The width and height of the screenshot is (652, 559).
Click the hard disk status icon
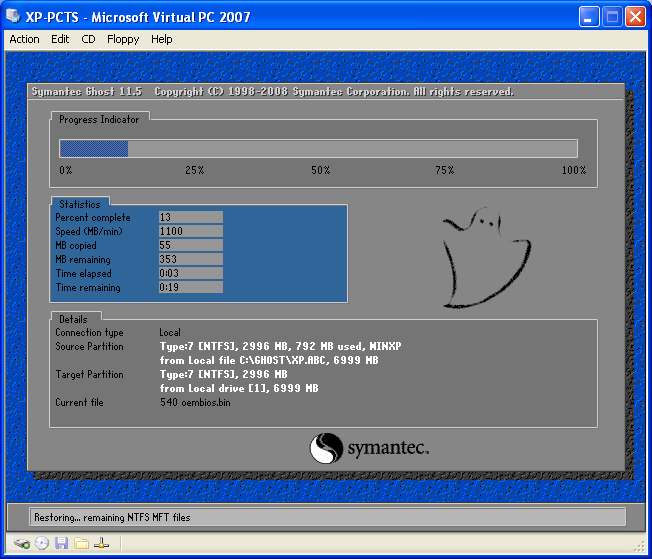tap(22, 543)
